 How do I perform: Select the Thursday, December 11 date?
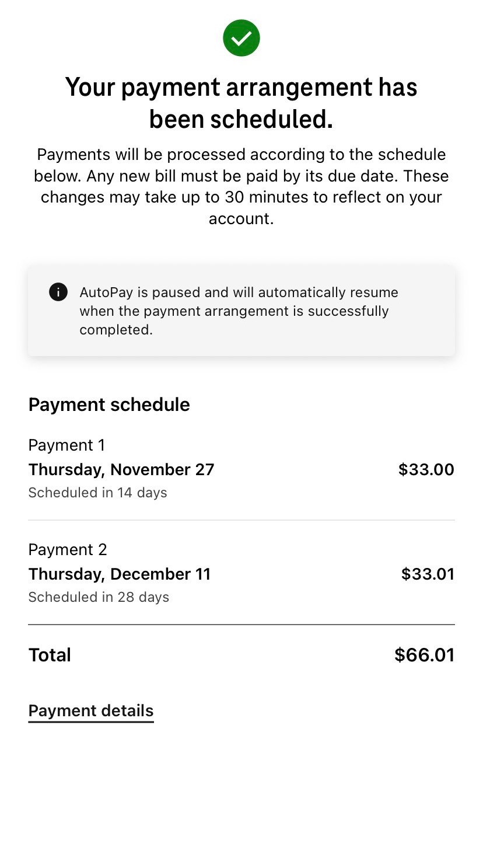coord(119,574)
